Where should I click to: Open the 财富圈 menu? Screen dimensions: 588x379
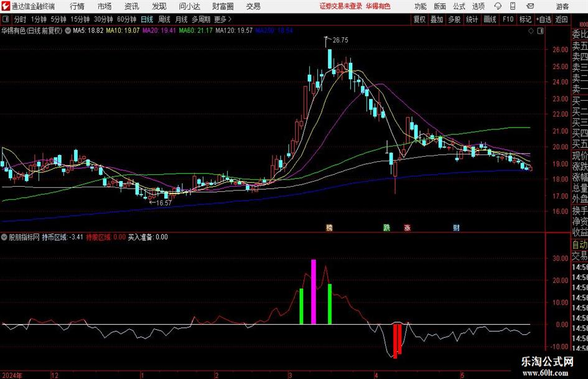pos(223,6)
